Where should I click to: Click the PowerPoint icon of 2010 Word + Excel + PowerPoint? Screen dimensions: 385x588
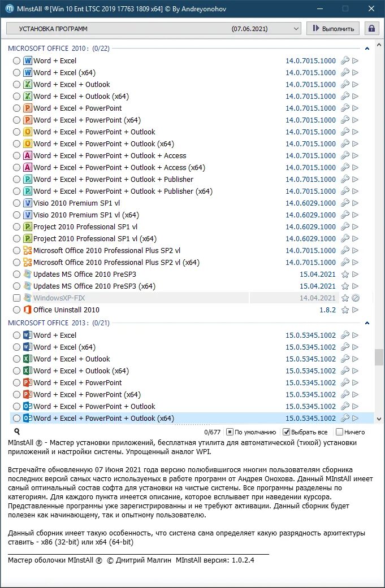pyautogui.click(x=27, y=108)
